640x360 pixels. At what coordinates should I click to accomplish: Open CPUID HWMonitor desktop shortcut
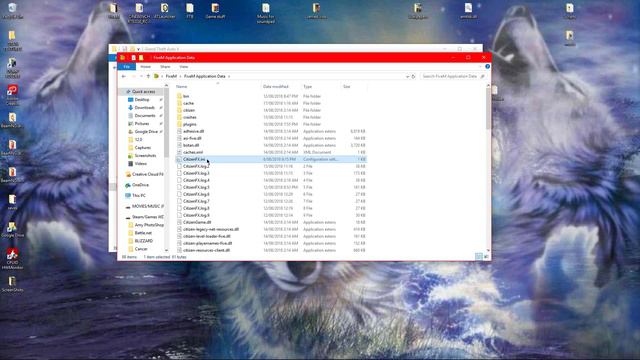(12, 259)
